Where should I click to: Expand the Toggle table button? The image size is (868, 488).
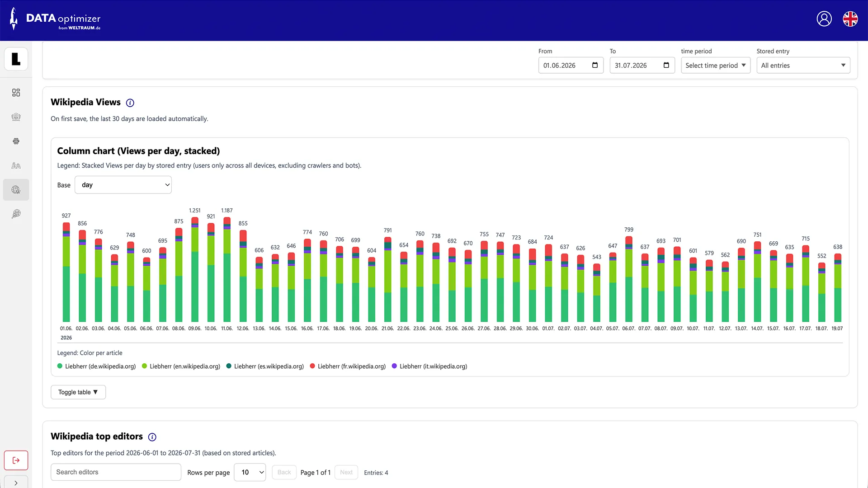[x=78, y=392]
